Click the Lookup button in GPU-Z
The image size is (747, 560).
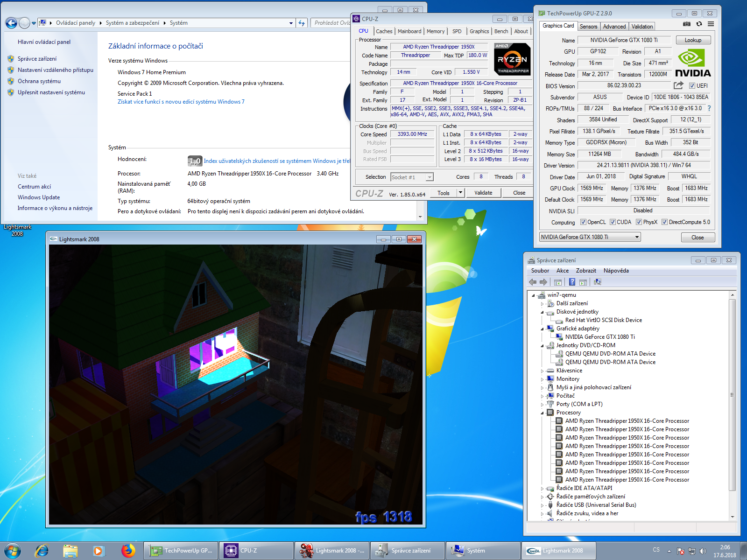693,40
